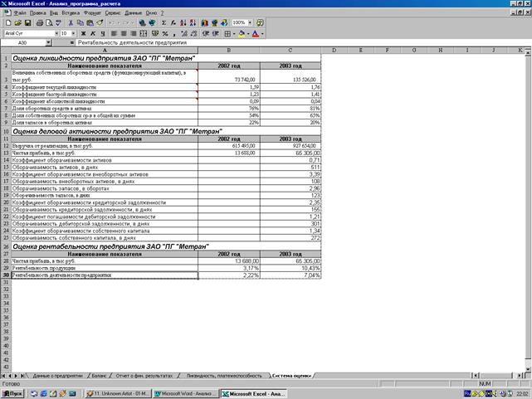
Task: Click the formula bar text field
Action: [x=302, y=42]
